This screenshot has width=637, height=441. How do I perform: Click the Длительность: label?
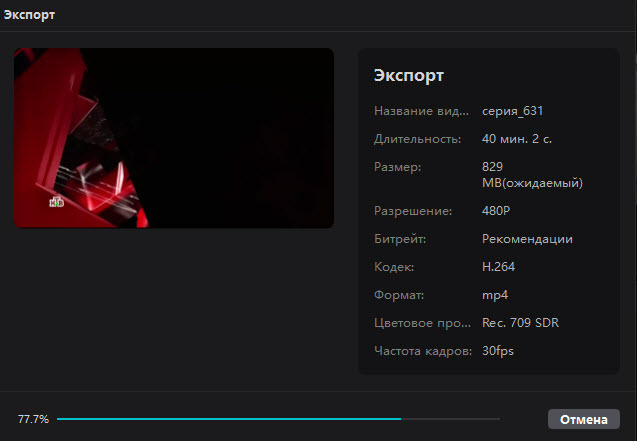pos(417,139)
